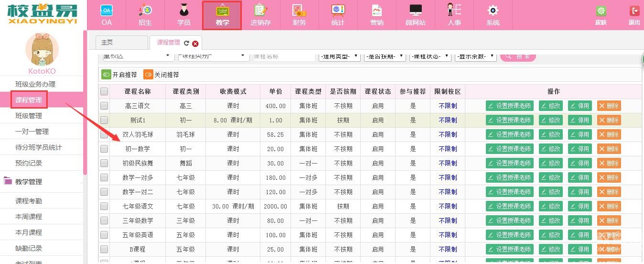Open 课程考勤 in the sidebar

coord(29,201)
